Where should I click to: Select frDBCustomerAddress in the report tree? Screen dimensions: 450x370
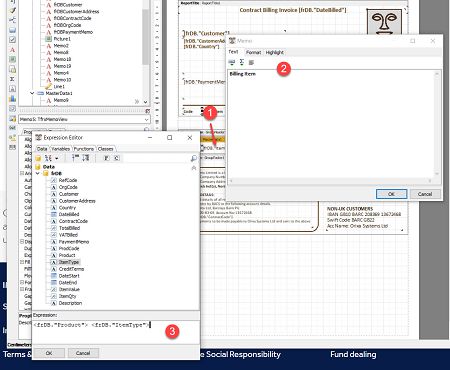click(x=76, y=11)
